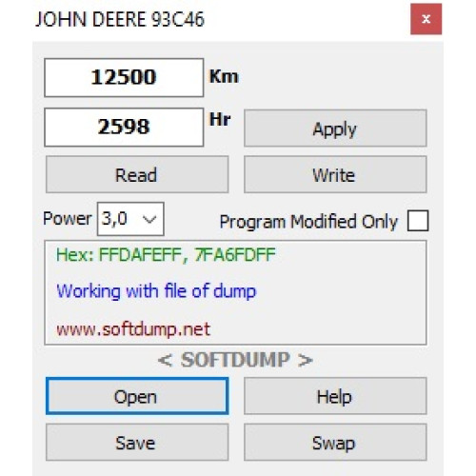Expand the Power 3,0 dropdown
The height and width of the screenshot is (476, 476).
(x=130, y=219)
